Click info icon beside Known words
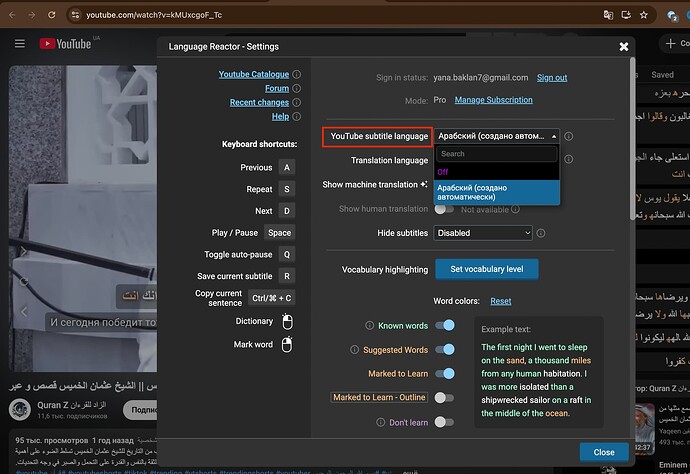This screenshot has width=690, height=474. [369, 325]
